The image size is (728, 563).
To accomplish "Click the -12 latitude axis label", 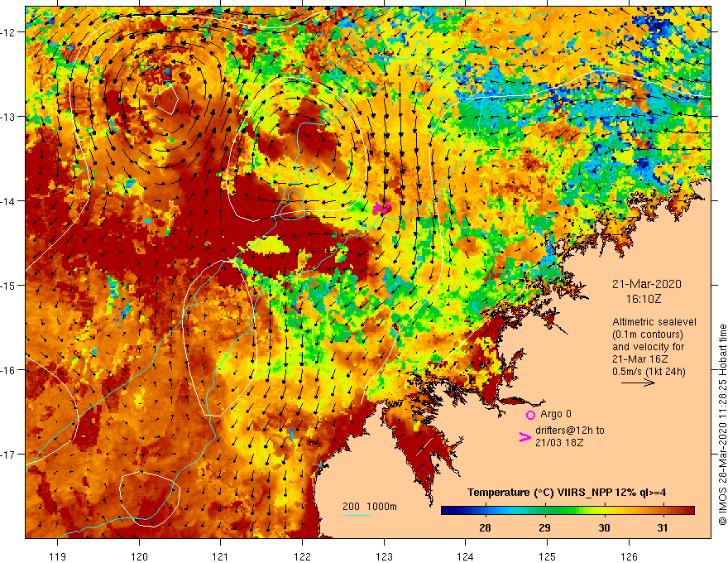I will (x=9, y=32).
